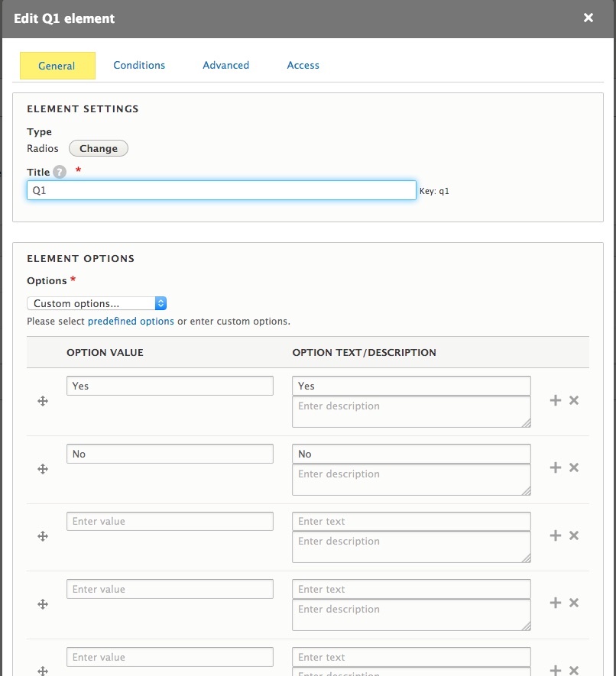Click the plus icon on the first empty row
Image resolution: width=616 pixels, height=676 pixels.
[x=556, y=535]
